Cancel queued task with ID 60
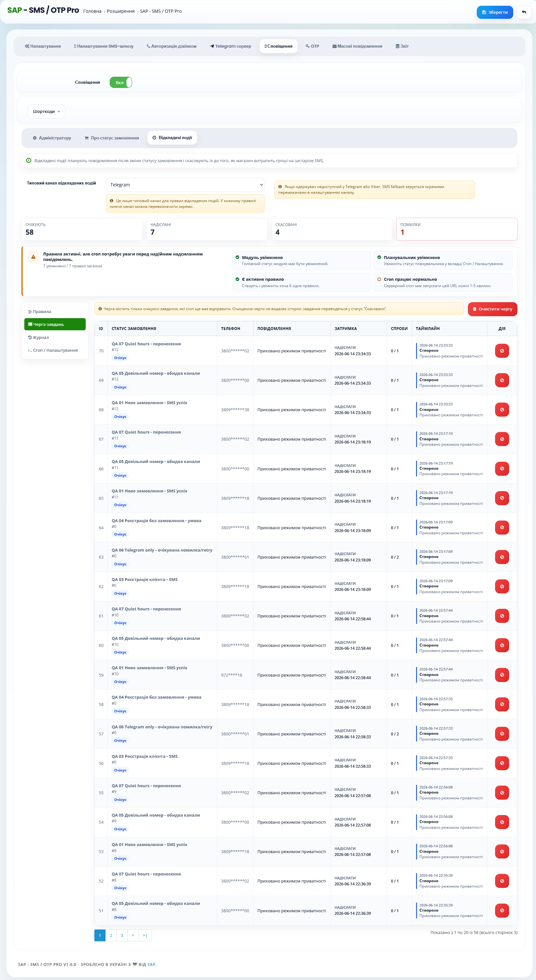This screenshot has width=536, height=980. click(x=502, y=645)
